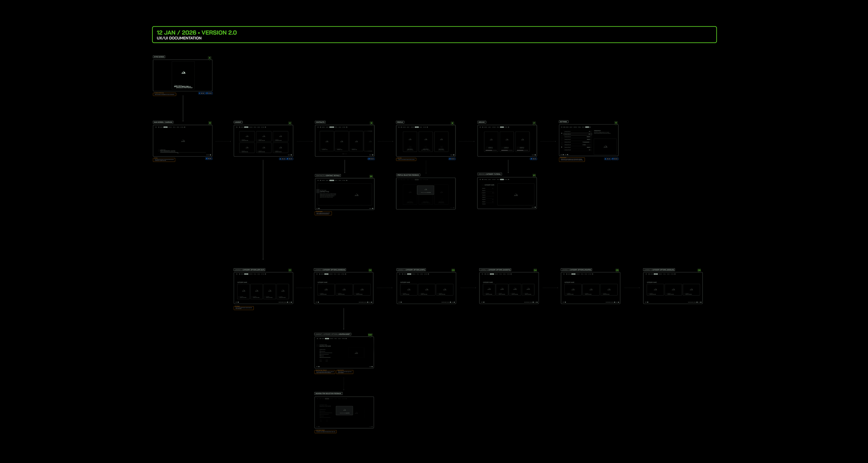Viewport: 868px width, 463px height.
Task: Click Intro Screen image placeholder icon
Action: tap(183, 73)
